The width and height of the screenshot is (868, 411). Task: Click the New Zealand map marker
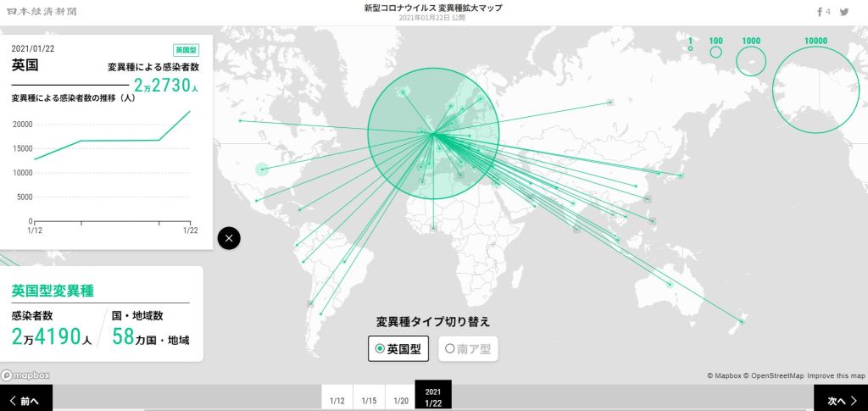742,321
